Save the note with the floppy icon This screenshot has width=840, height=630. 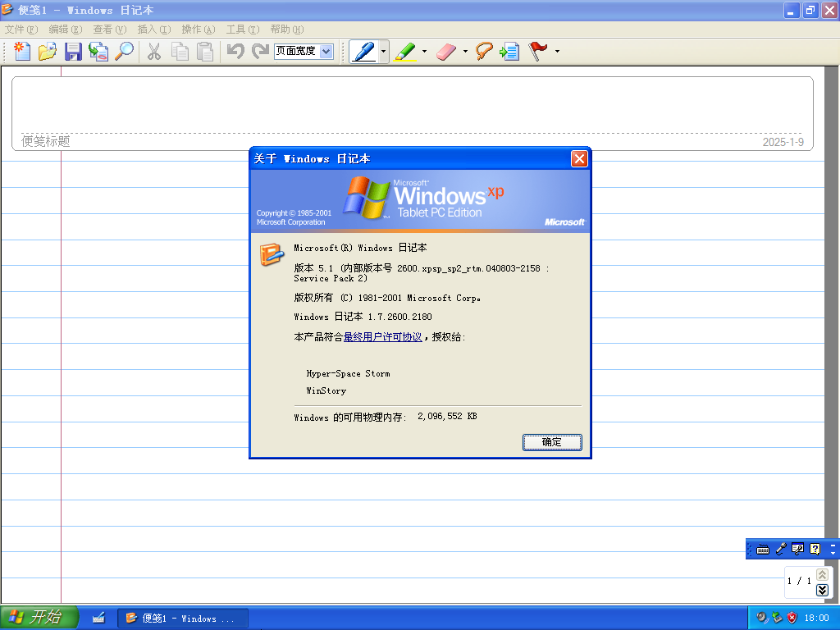coord(73,52)
